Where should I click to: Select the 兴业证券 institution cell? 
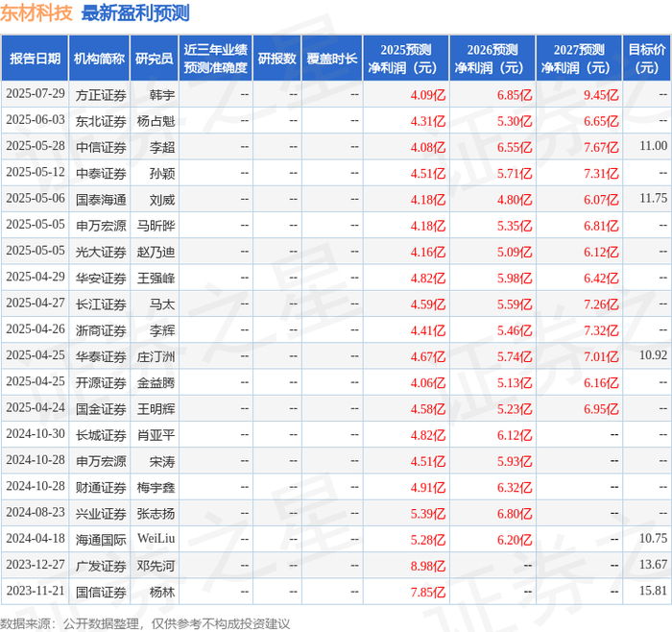pyautogui.click(x=101, y=513)
